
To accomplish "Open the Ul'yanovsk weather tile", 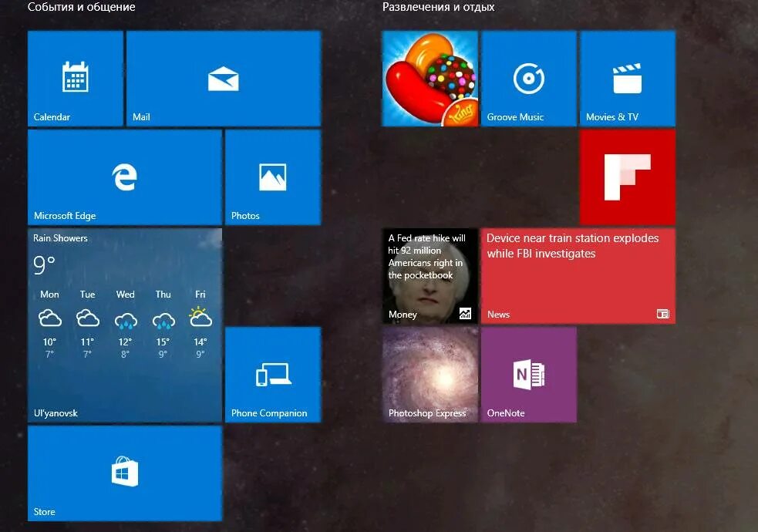I will [125, 325].
